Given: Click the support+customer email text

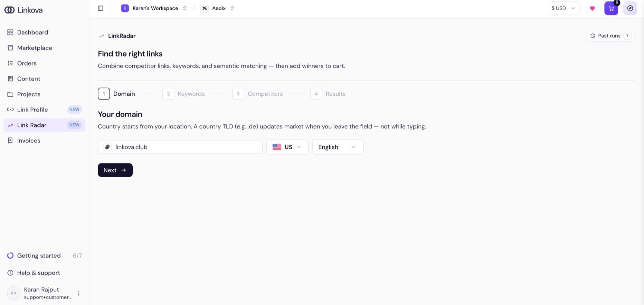Looking at the screenshot, I should (x=48, y=297).
